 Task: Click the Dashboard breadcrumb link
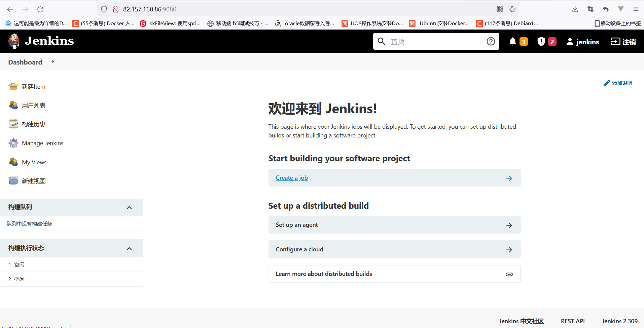(x=25, y=62)
